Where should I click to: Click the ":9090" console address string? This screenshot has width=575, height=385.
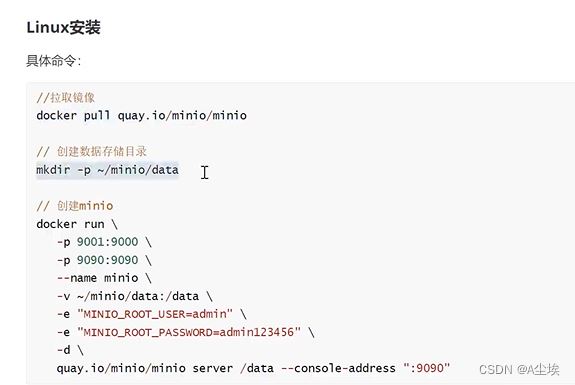pyautogui.click(x=426, y=368)
